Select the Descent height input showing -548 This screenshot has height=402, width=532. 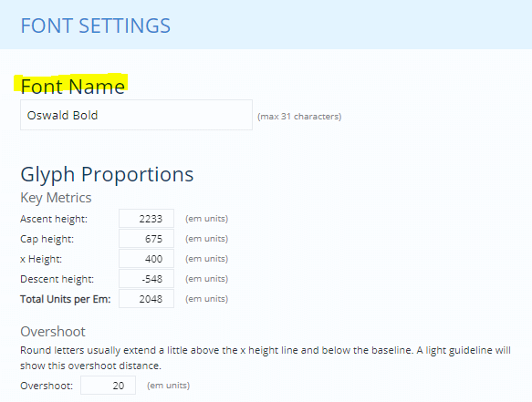coord(146,279)
